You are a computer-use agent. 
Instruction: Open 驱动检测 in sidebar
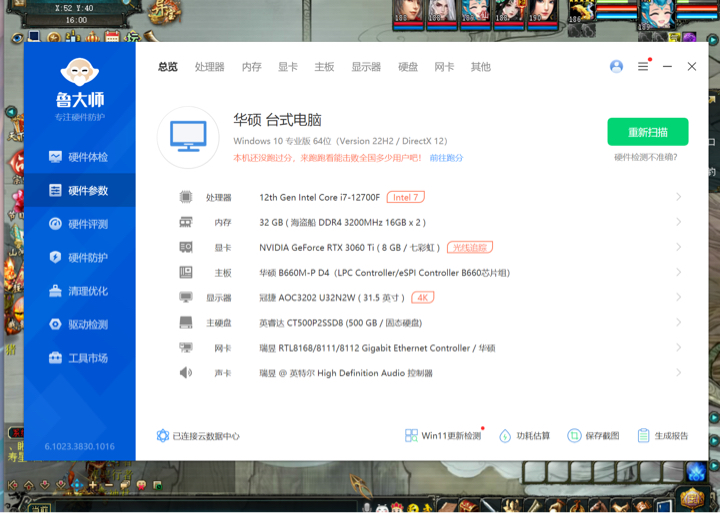[x=79, y=324]
